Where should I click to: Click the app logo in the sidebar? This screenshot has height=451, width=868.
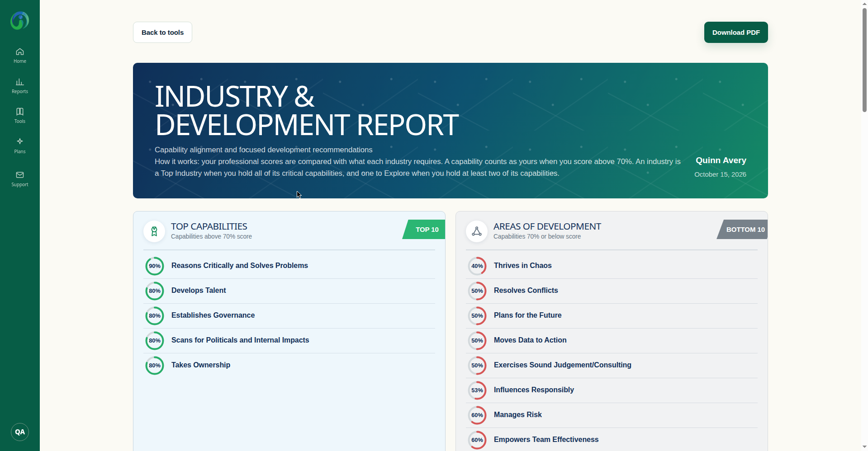20,21
